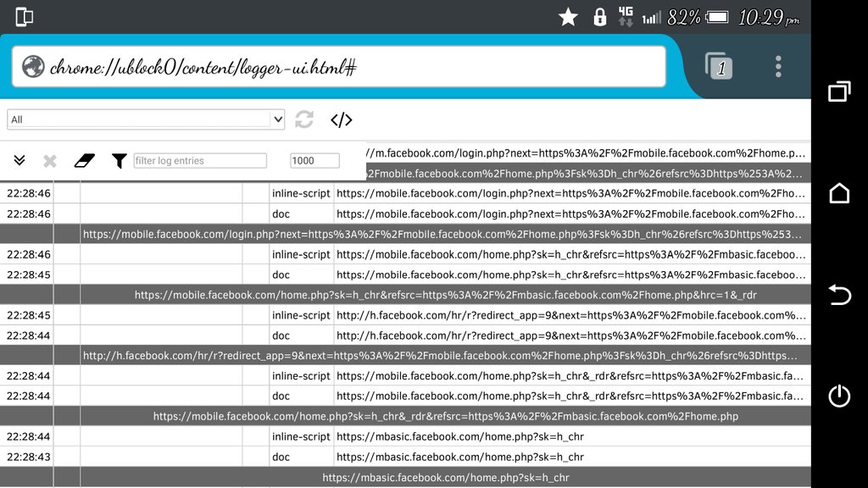Screen dimensions: 868x488
Task: Tap the star icon in status bar
Action: [568, 17]
